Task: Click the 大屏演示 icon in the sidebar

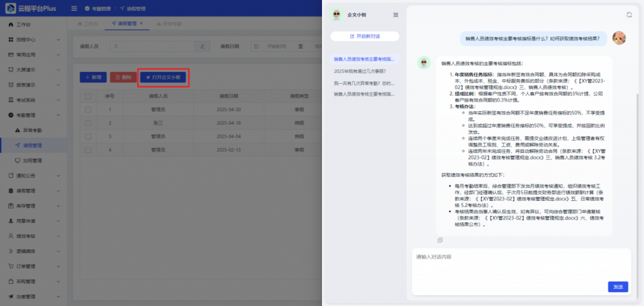Action: (x=11, y=70)
